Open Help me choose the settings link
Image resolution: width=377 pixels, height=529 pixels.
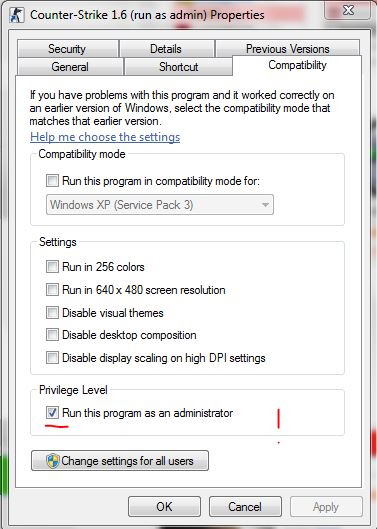tap(105, 137)
